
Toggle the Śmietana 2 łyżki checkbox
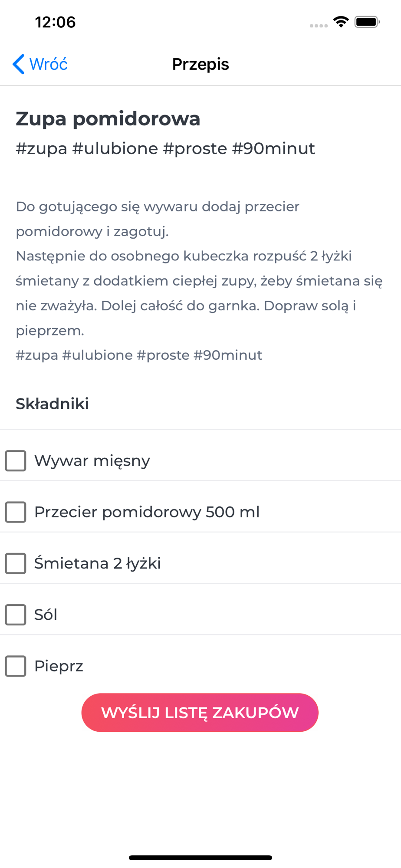(x=16, y=563)
